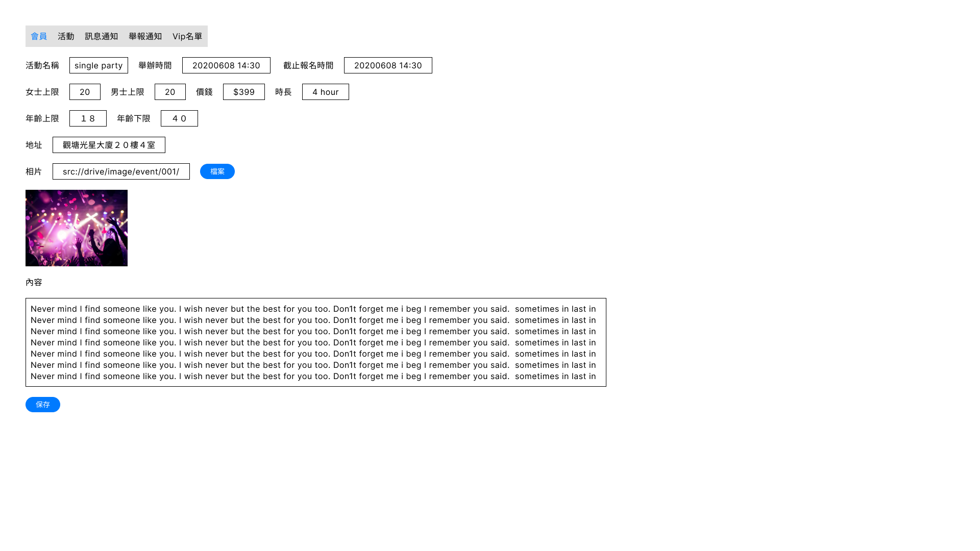Click the party event photo thumbnail

click(77, 228)
